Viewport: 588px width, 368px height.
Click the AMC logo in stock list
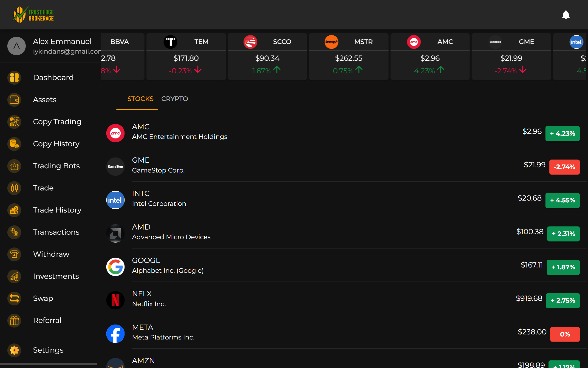[115, 133]
